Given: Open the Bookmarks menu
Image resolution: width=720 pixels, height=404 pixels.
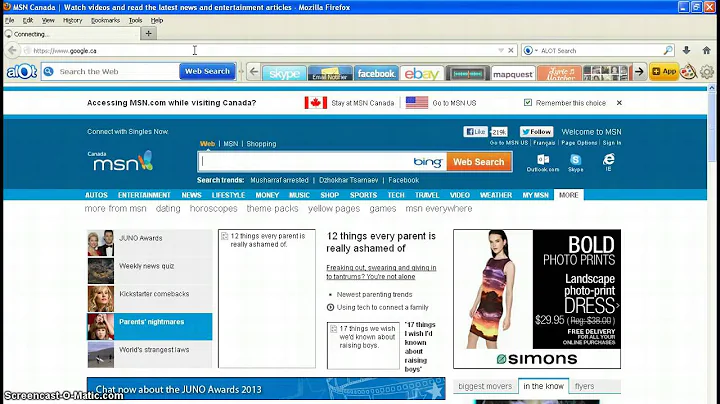Looking at the screenshot, I should [105, 20].
